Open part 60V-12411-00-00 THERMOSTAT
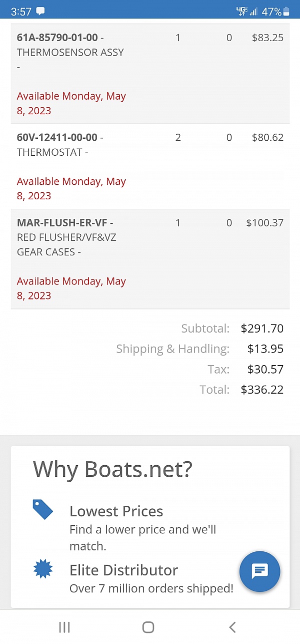The height and width of the screenshot is (644, 300). pos(59,145)
